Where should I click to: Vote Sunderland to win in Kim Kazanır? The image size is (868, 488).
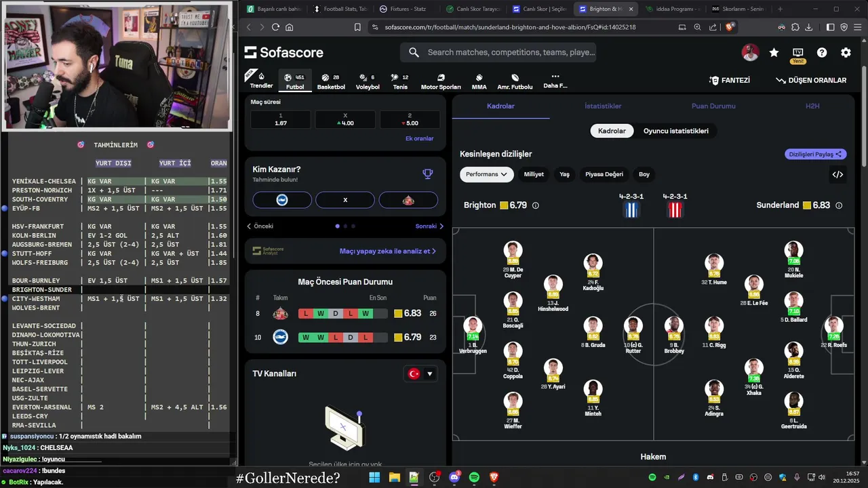tap(408, 200)
